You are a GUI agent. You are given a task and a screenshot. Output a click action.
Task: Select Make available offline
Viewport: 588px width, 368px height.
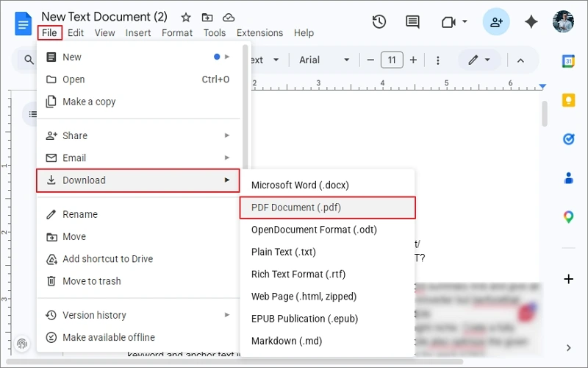(x=138, y=337)
